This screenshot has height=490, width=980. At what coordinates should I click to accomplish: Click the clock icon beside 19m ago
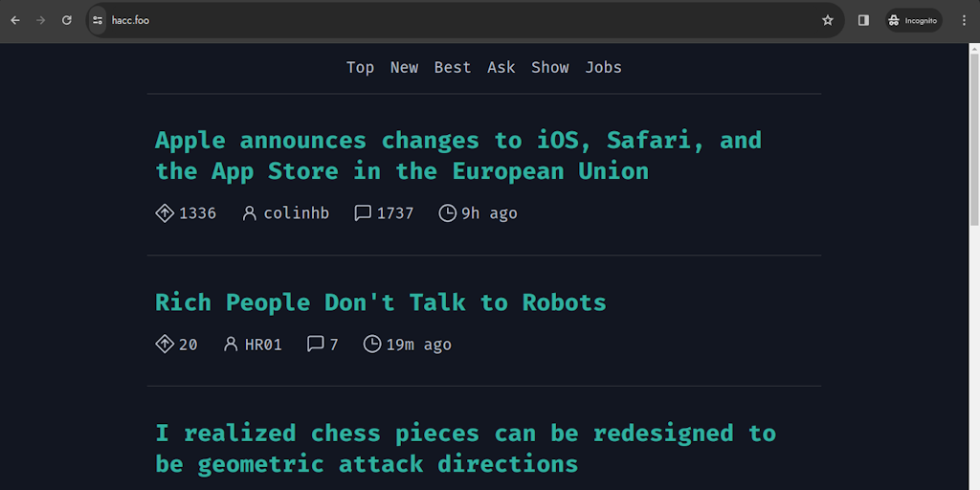(x=372, y=344)
